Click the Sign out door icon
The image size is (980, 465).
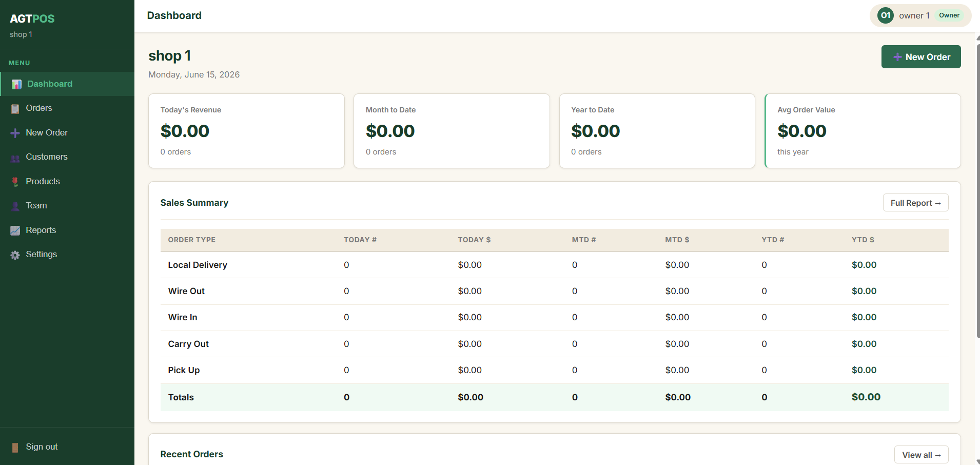[x=15, y=447]
